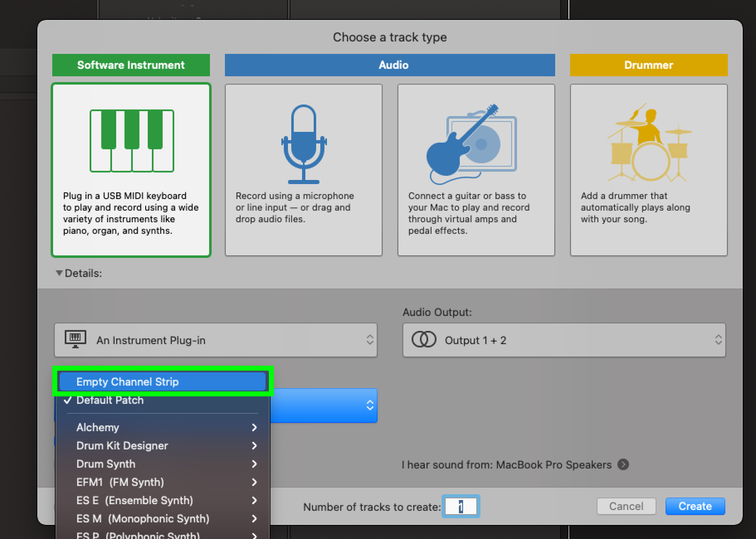Click the Drummer header
This screenshot has height=539, width=756.
(x=649, y=65)
